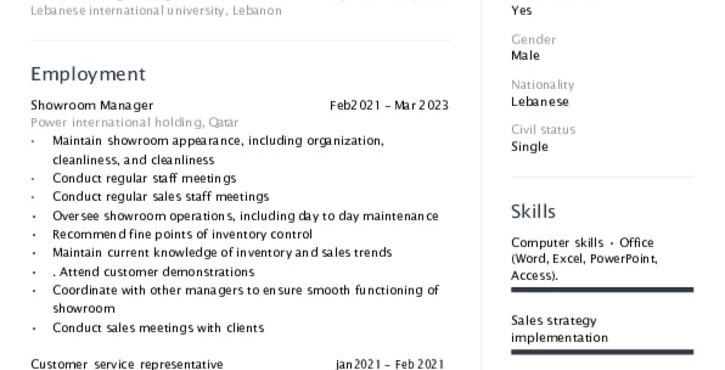Click the Computer skills proficiency bar
The height and width of the screenshot is (370, 725).
[x=602, y=290]
